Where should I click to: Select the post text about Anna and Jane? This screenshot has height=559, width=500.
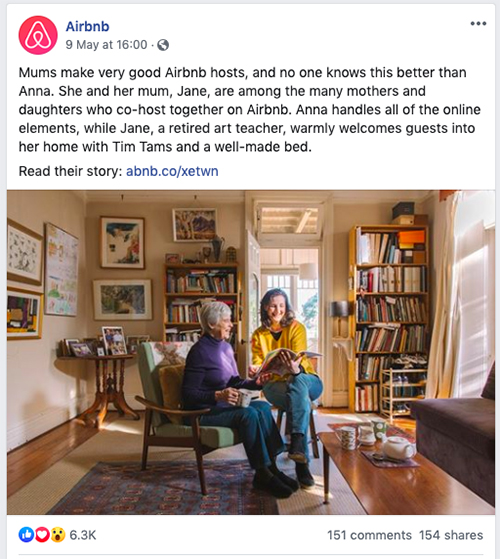pos(249,109)
